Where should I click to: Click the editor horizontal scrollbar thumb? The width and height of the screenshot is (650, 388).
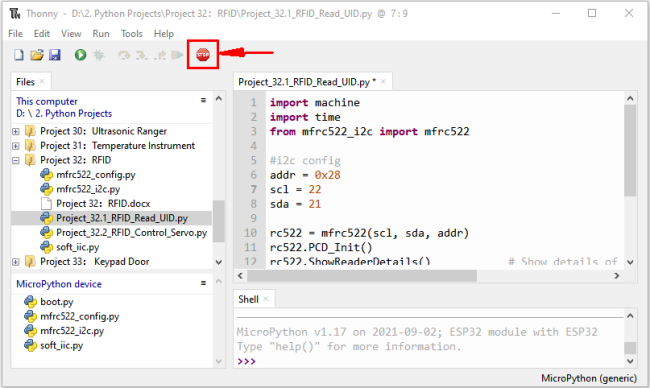362,276
